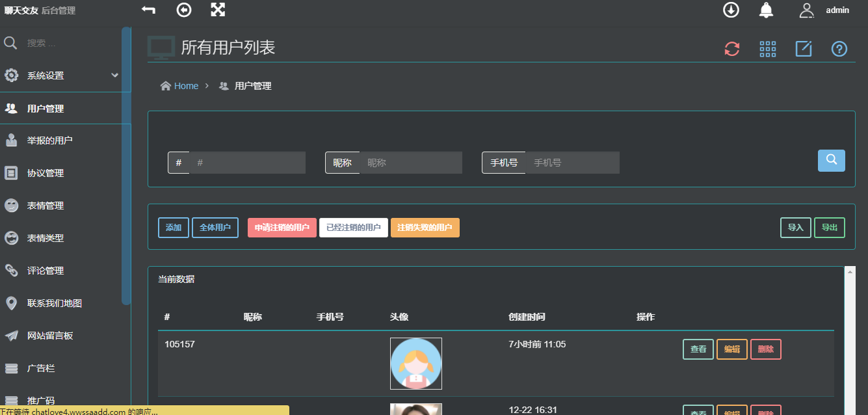Open the help question mark icon
Viewport: 868px width, 415px height.
tap(839, 49)
